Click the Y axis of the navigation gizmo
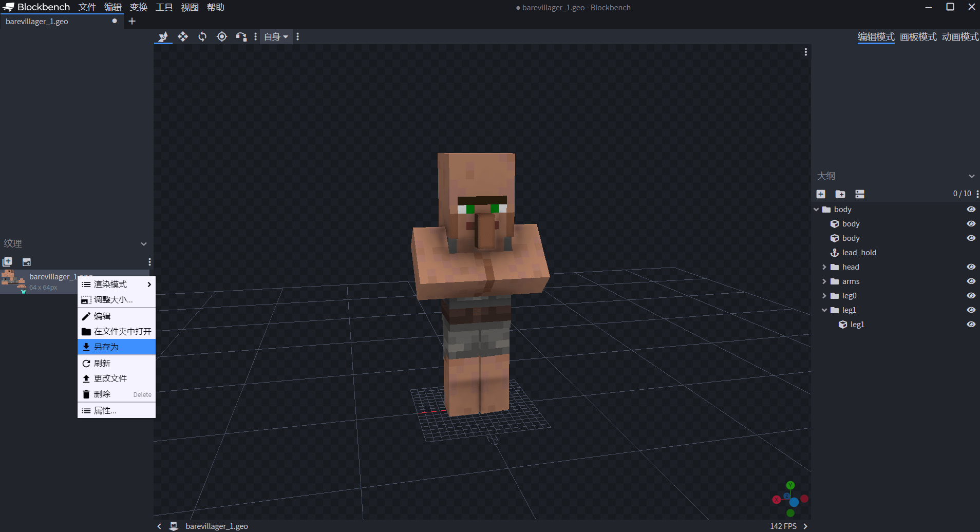 [x=790, y=485]
